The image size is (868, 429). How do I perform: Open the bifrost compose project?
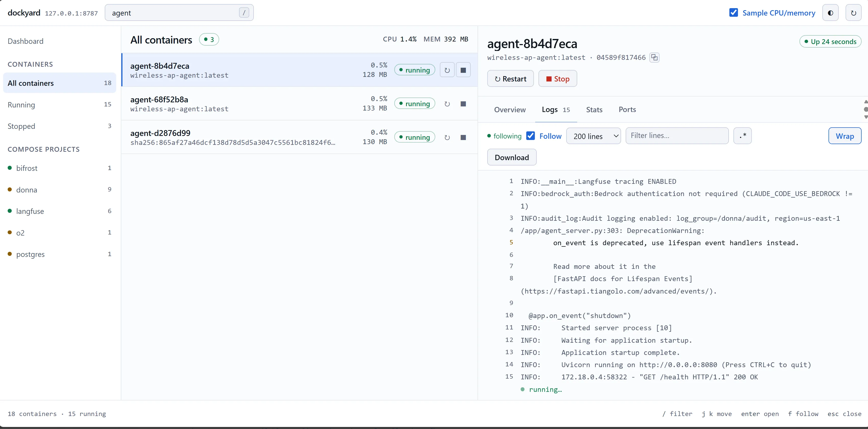click(60, 168)
